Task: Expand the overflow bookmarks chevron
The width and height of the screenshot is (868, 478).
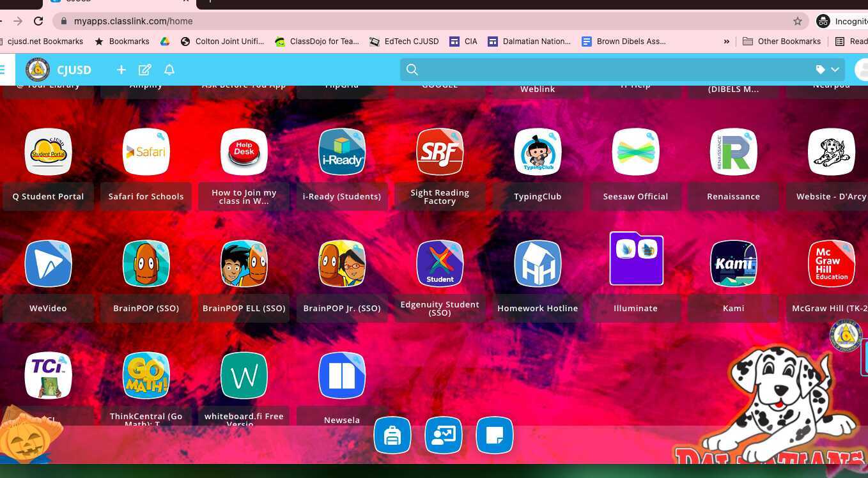Action: [x=726, y=42]
